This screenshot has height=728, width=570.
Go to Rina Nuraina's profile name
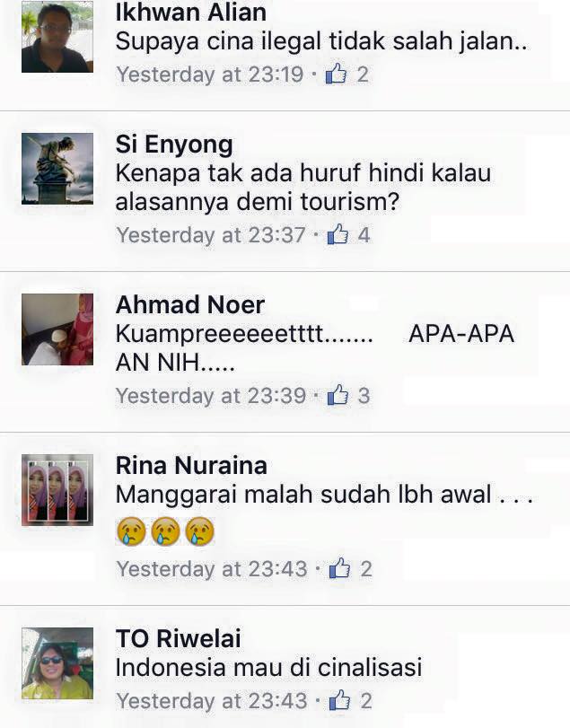tap(191, 465)
